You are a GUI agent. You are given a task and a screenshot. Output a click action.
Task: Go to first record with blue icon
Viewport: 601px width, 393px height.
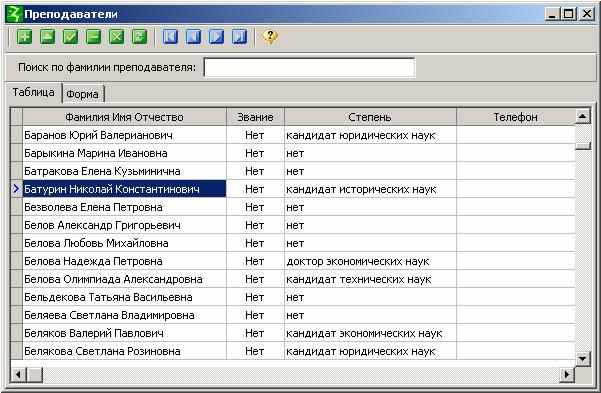(171, 37)
